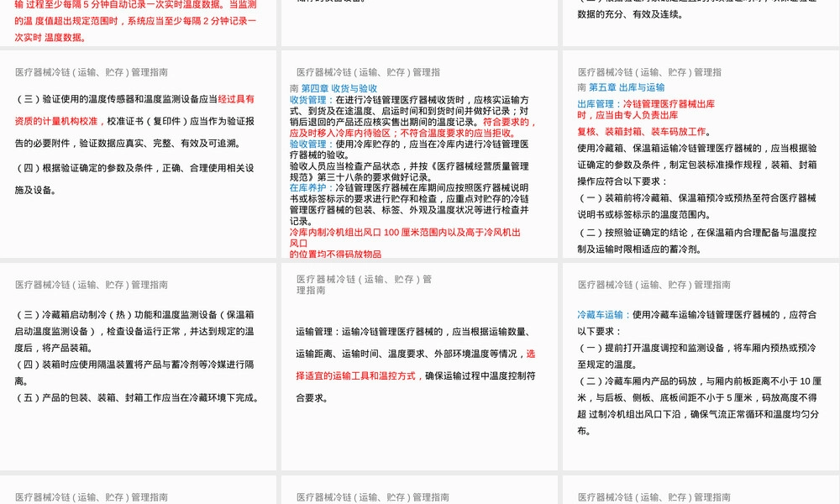
Task: Click line （二）冷藏车厢内产品的码放
Action: click(x=700, y=381)
